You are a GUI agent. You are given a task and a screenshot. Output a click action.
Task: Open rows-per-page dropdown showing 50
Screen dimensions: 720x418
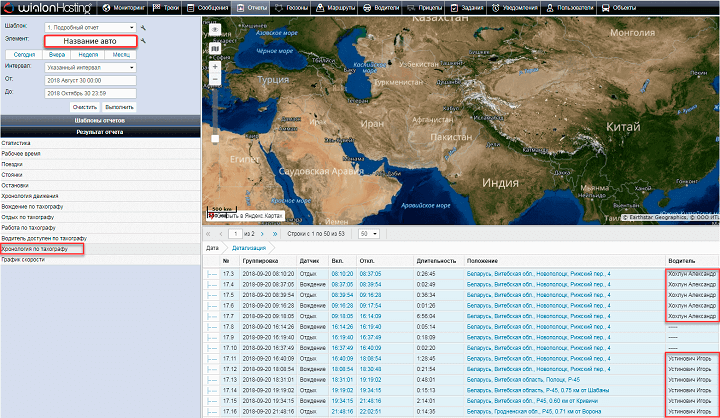click(368, 233)
